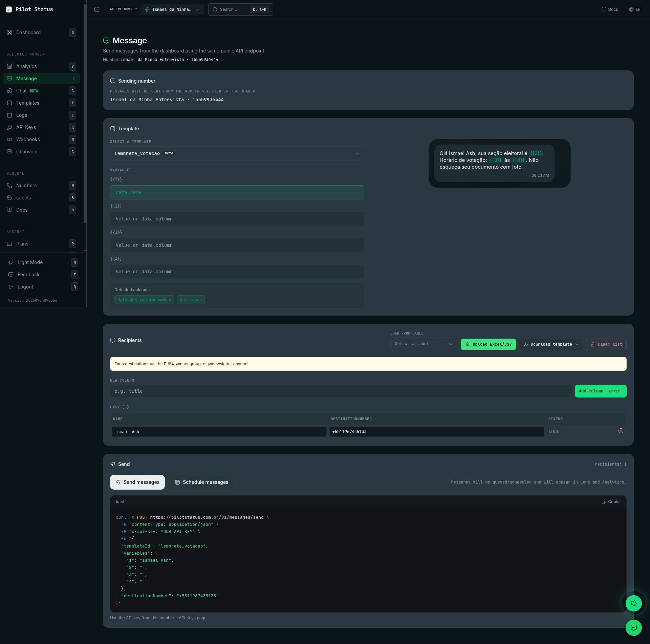Open Analytics in the sidebar

pos(41,66)
